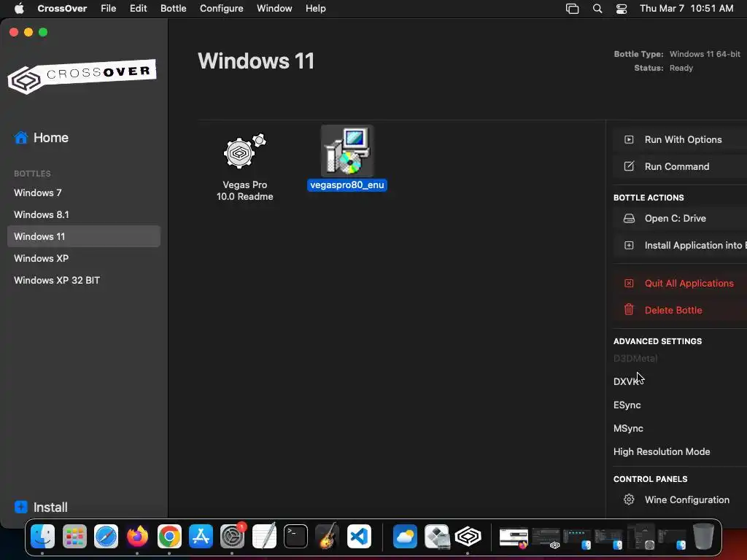The height and width of the screenshot is (560, 747).
Task: Open the Configure menu
Action: pyautogui.click(x=221, y=9)
